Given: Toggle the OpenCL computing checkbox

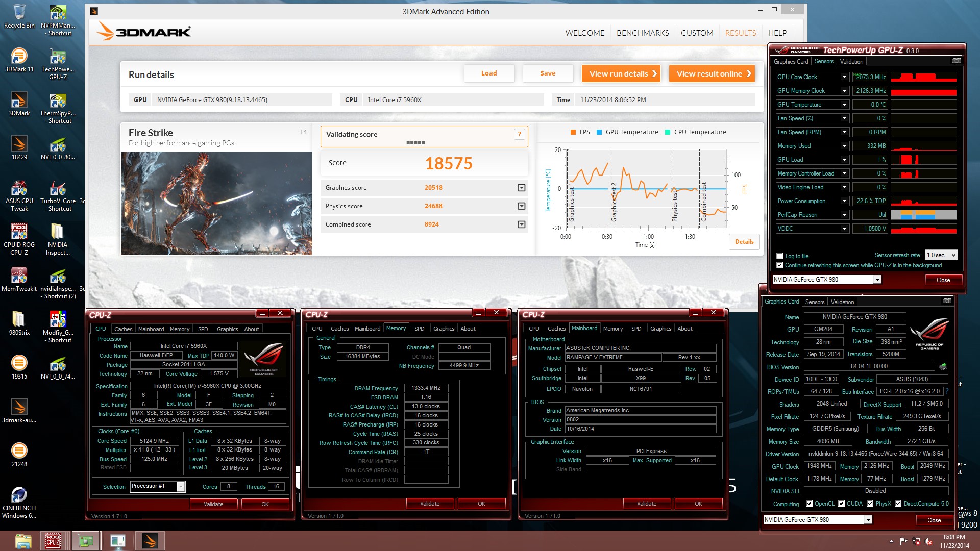Looking at the screenshot, I should pyautogui.click(x=809, y=504).
